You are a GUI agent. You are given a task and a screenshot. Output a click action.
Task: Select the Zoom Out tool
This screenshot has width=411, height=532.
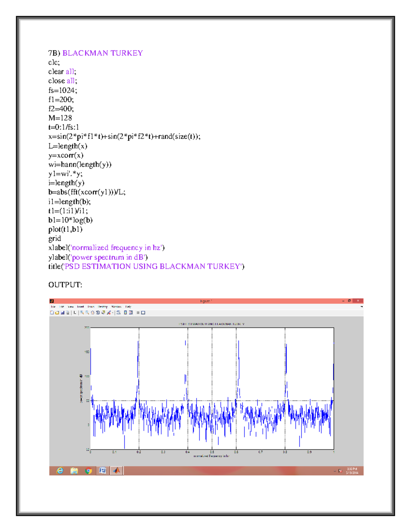(x=87, y=313)
